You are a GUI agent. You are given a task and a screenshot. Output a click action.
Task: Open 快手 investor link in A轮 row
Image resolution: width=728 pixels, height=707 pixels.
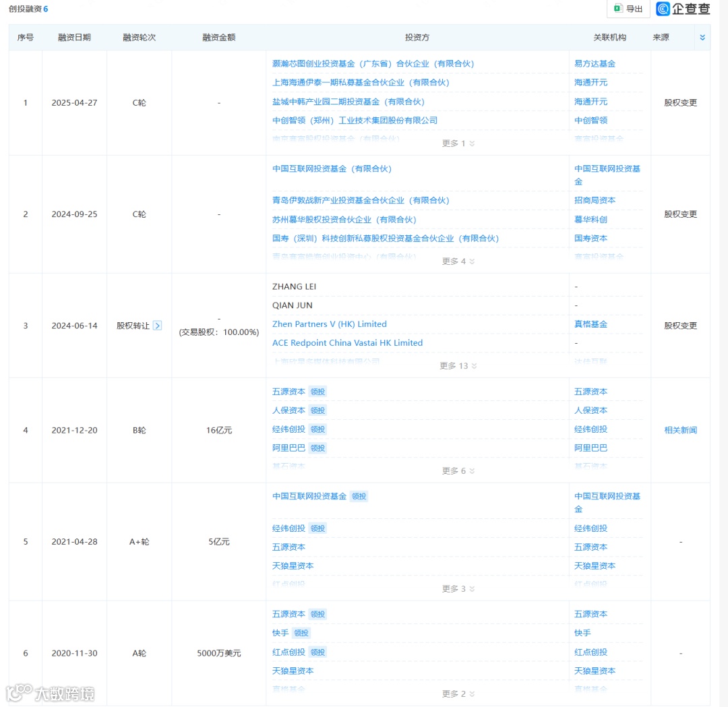[x=280, y=633]
